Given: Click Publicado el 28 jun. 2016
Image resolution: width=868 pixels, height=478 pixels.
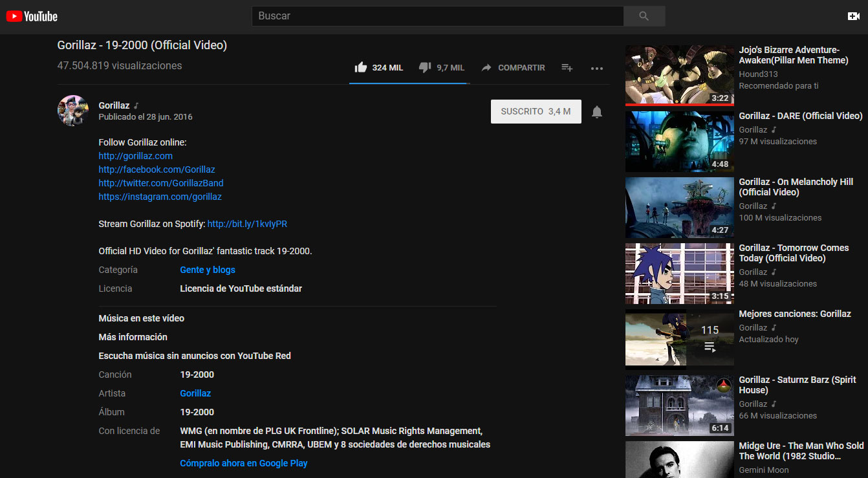Looking at the screenshot, I should coord(146,117).
